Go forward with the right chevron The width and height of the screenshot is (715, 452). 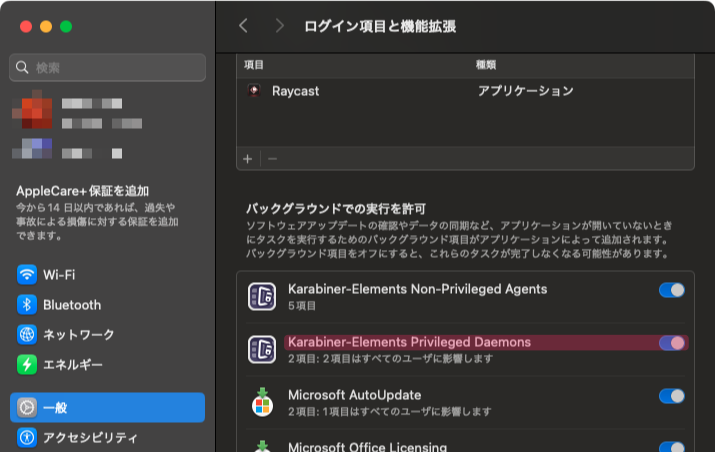point(279,26)
